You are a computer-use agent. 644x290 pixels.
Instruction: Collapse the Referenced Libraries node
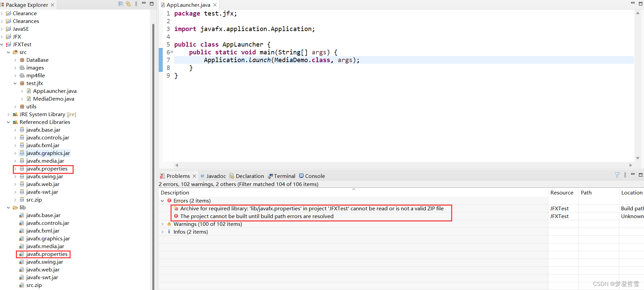pos(8,122)
